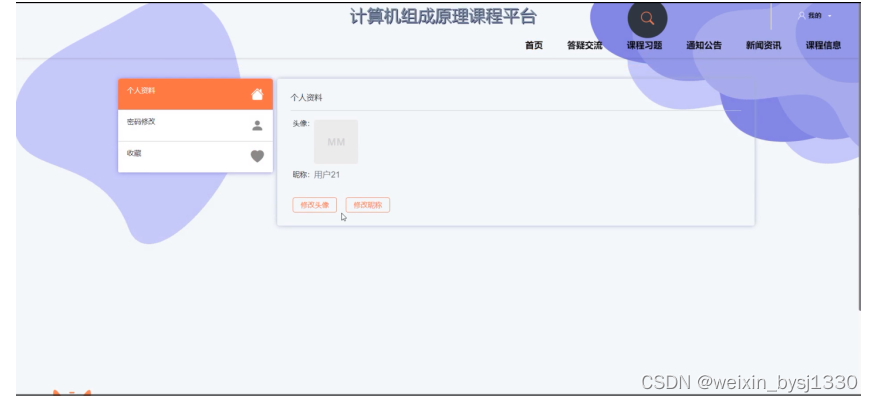This screenshot has width=873, height=402.
Task: Click the page's vertical scrollbar
Action: pos(860,156)
